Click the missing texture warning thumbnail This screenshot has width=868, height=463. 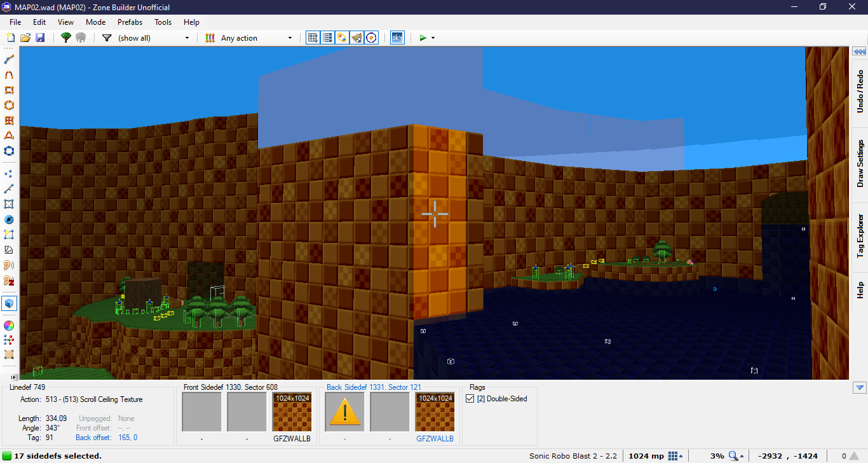[x=344, y=412]
